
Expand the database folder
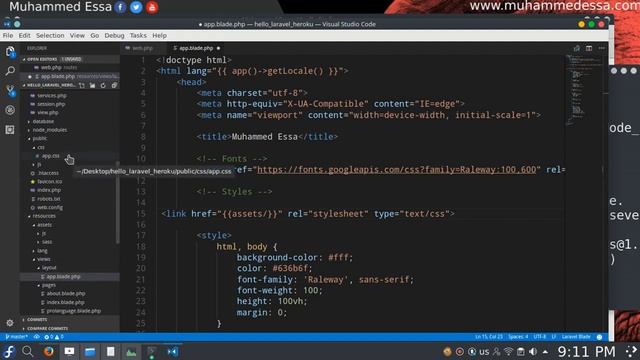click(x=43, y=121)
